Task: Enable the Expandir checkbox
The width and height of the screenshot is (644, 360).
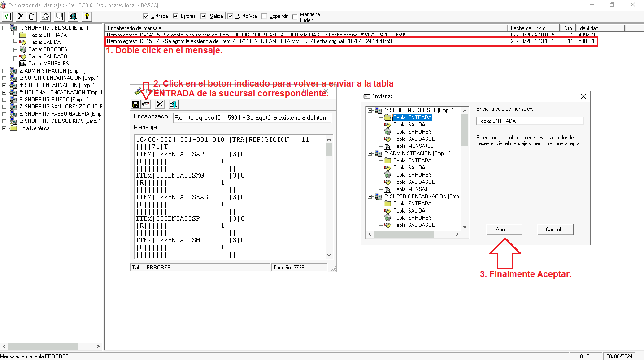Action: [x=264, y=16]
